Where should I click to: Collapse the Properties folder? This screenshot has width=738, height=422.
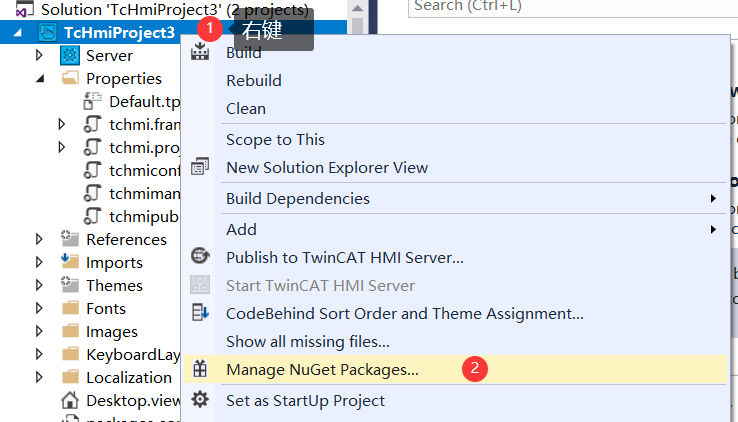pos(40,79)
